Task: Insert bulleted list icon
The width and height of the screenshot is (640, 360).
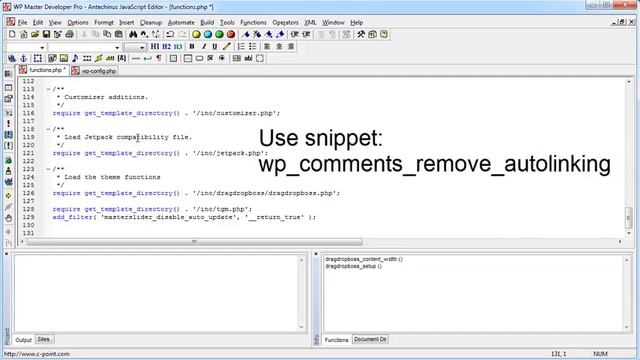Action: pyautogui.click(x=253, y=47)
